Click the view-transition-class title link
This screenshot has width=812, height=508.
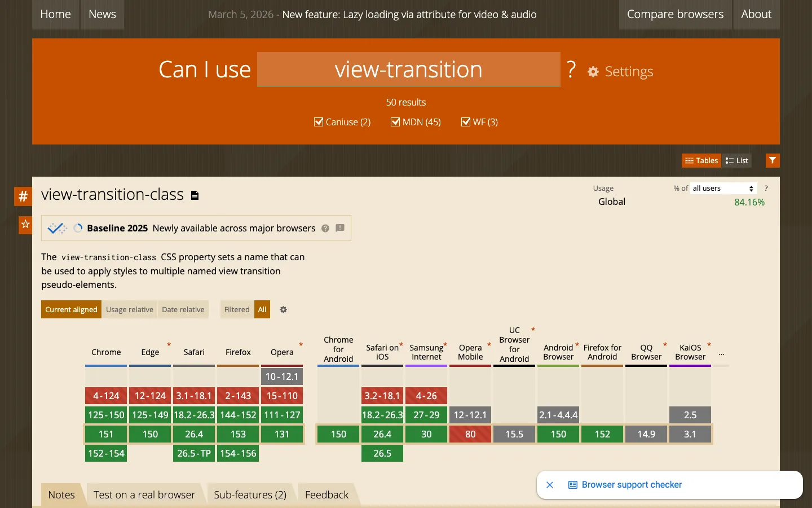coord(112,195)
